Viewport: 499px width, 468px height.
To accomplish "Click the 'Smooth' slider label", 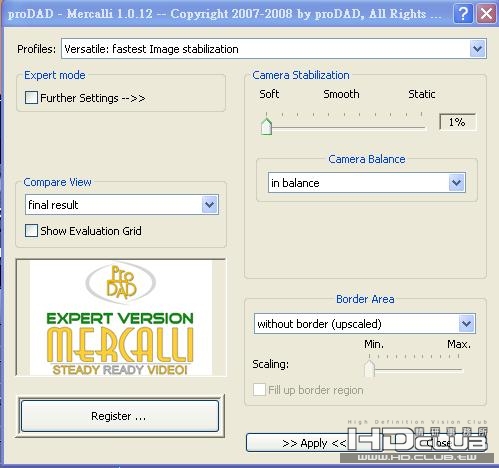I will (341, 94).
